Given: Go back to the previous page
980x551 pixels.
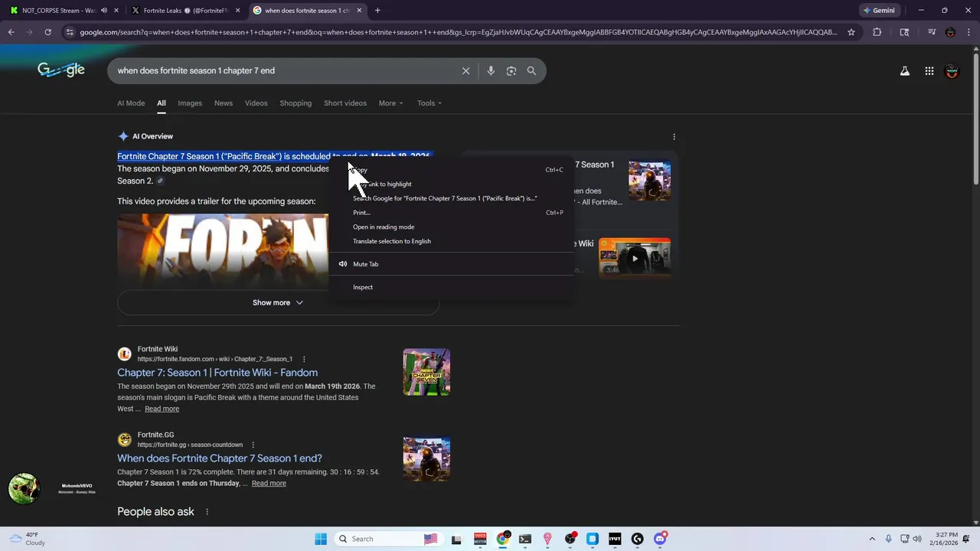Looking at the screenshot, I should coord(11,32).
